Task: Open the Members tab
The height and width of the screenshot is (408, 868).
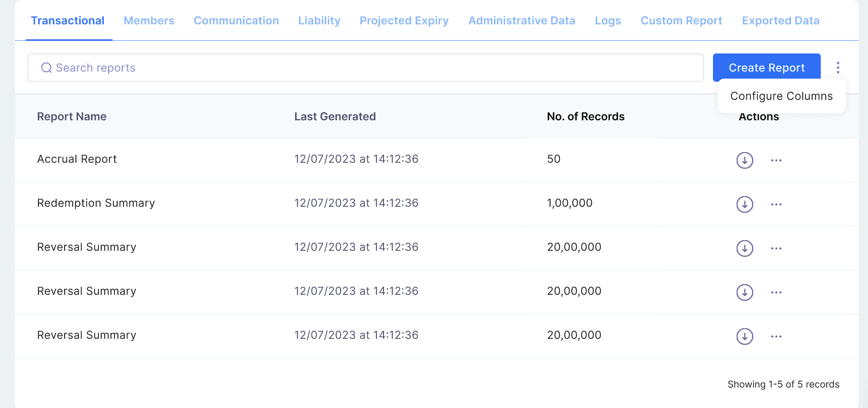Action: tap(149, 20)
